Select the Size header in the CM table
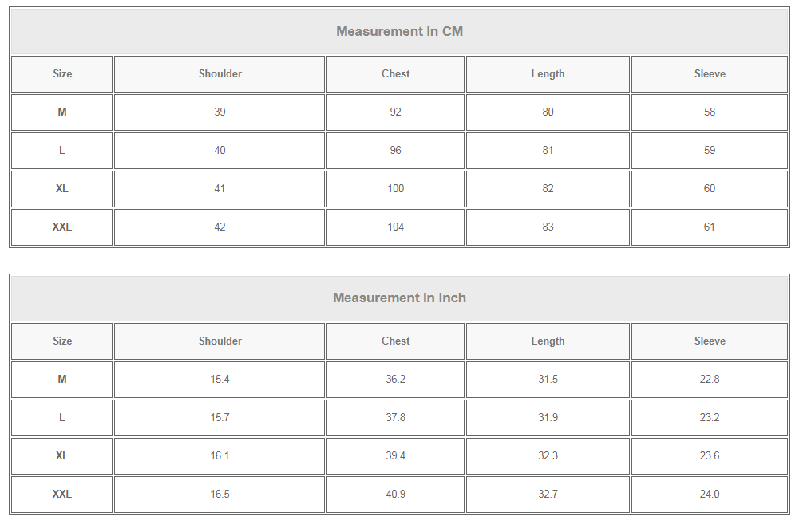This screenshot has width=811, height=532. pos(62,73)
